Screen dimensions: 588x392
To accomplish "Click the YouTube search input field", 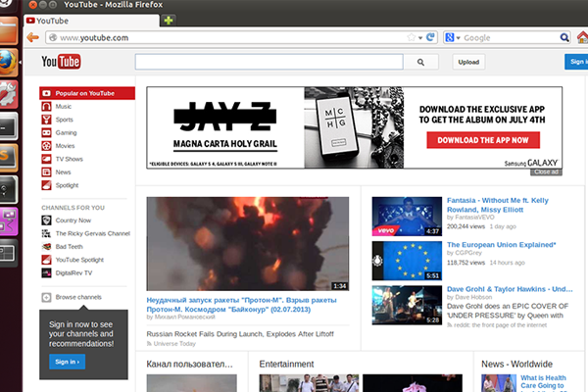I will tap(269, 62).
